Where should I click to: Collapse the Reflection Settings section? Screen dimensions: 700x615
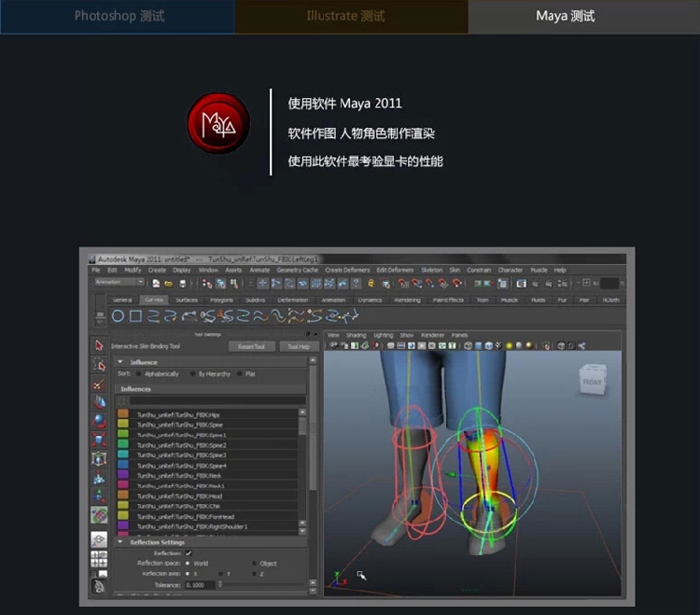[x=120, y=542]
